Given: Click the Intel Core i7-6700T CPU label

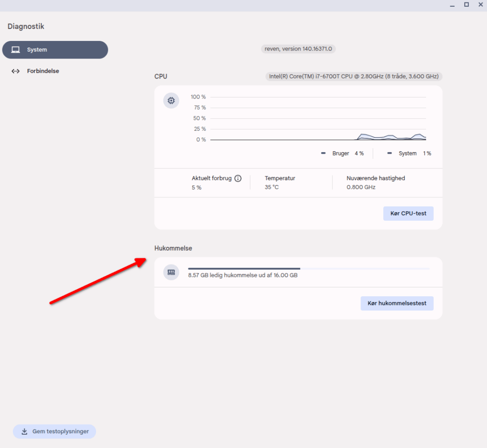Looking at the screenshot, I should [353, 76].
